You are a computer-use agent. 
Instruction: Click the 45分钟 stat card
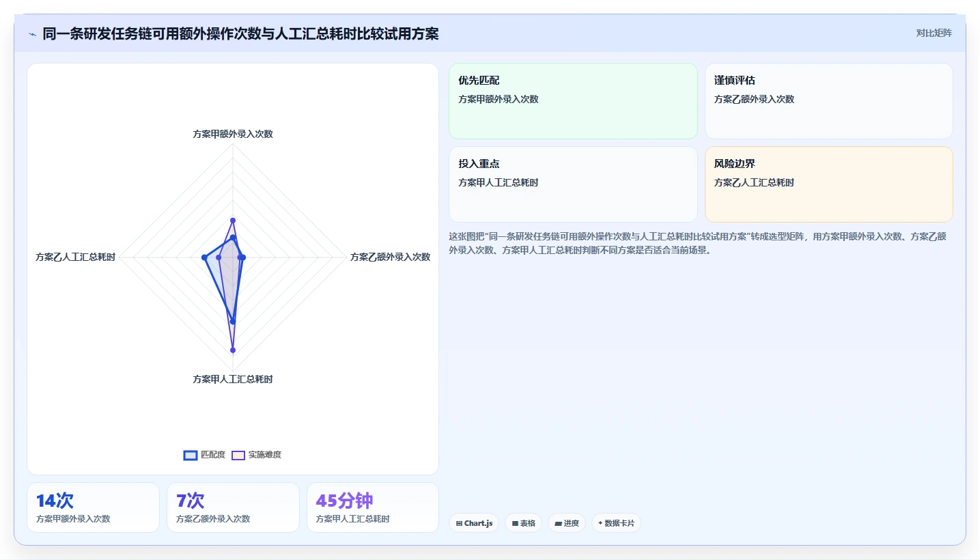(373, 507)
